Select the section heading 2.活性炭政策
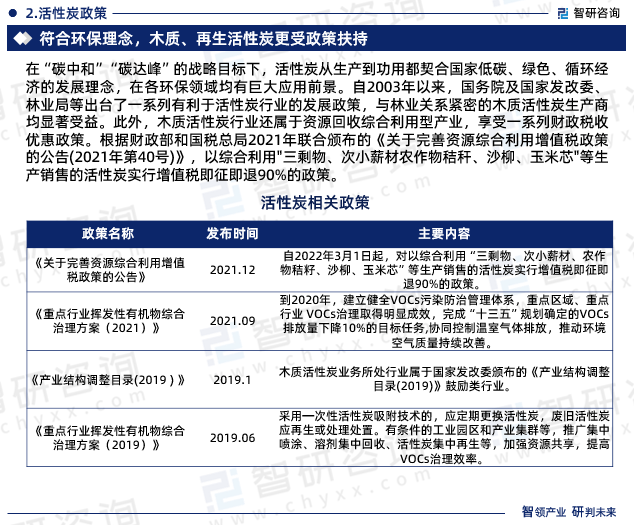 click(66, 13)
